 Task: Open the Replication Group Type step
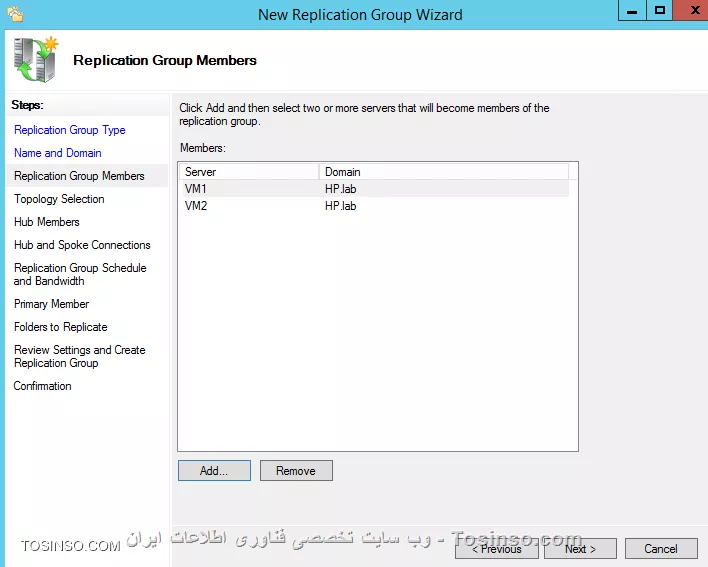pos(70,130)
